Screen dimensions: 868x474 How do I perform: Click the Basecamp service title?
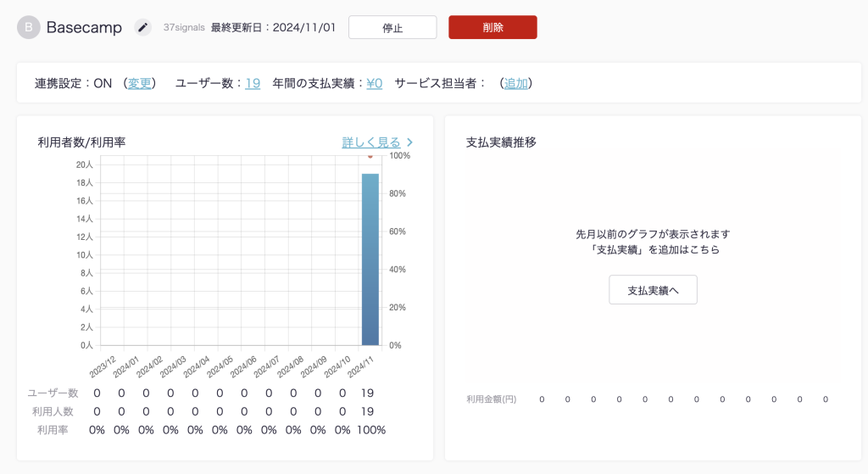click(84, 27)
